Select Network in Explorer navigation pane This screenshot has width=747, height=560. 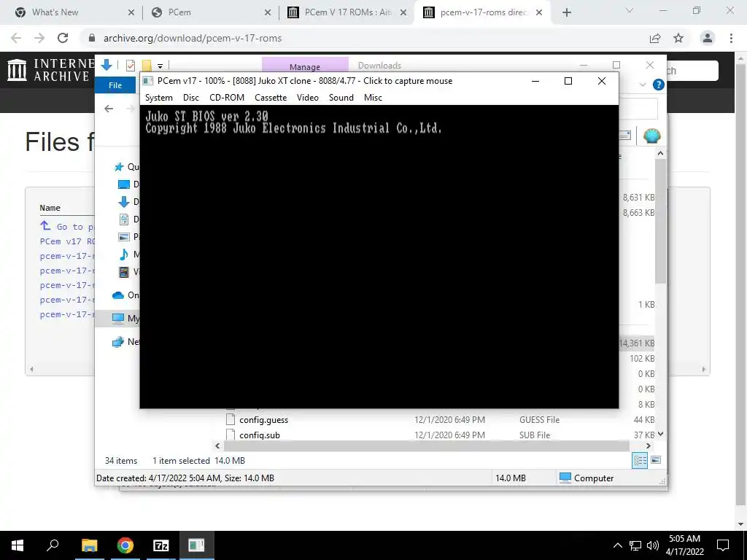tap(125, 341)
